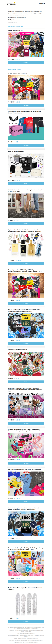
Task: Click Go To Deal for Castore England Cricket bundle
Action: pyautogui.click(x=26, y=145)
